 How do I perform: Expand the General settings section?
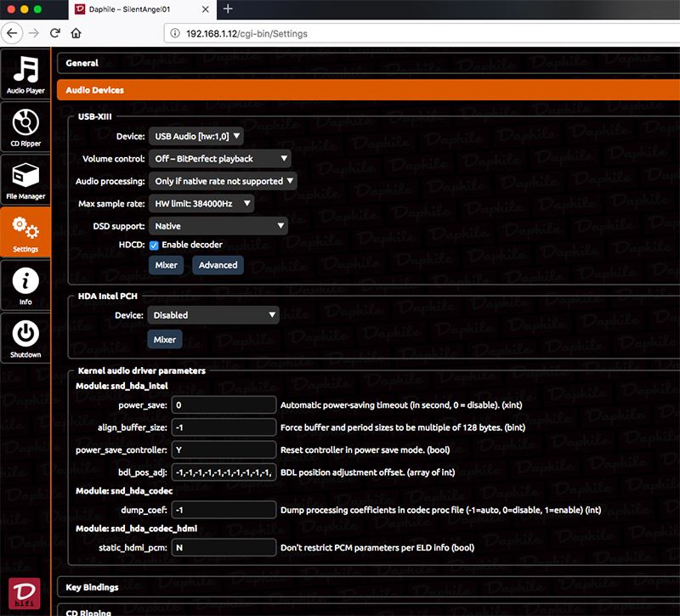(x=82, y=63)
